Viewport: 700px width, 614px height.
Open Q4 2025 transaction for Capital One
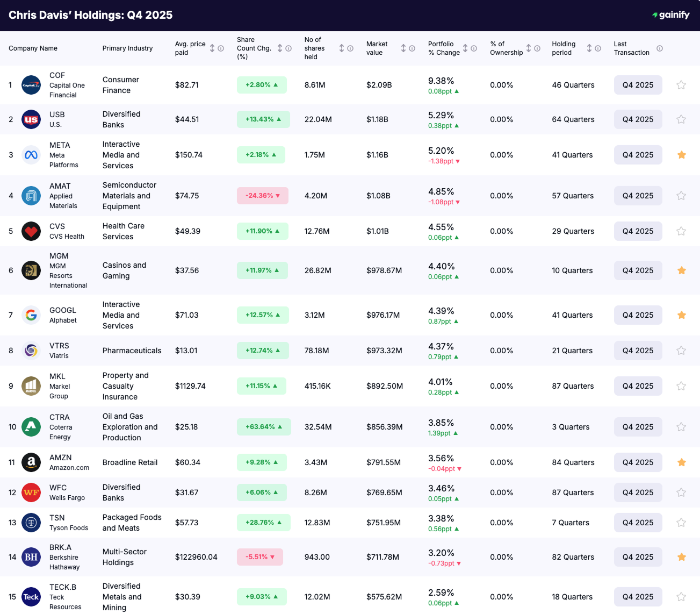point(638,85)
